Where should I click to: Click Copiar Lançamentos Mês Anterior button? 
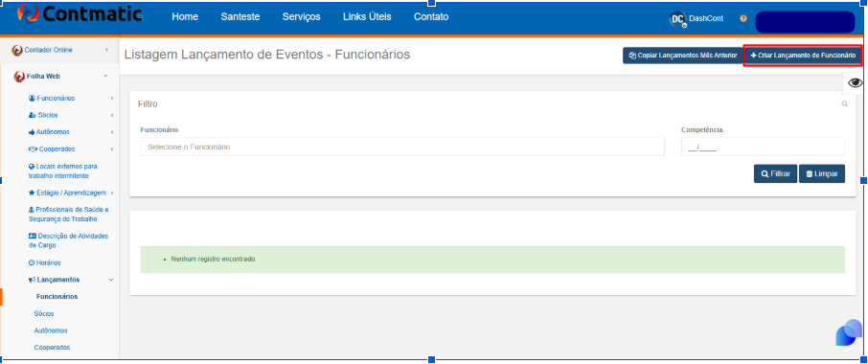coord(682,56)
